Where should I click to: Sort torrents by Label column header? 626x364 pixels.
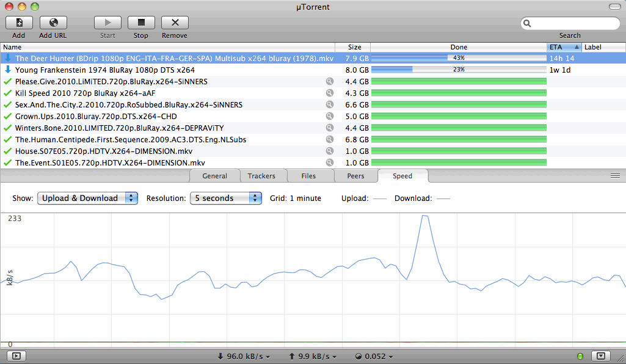click(603, 47)
